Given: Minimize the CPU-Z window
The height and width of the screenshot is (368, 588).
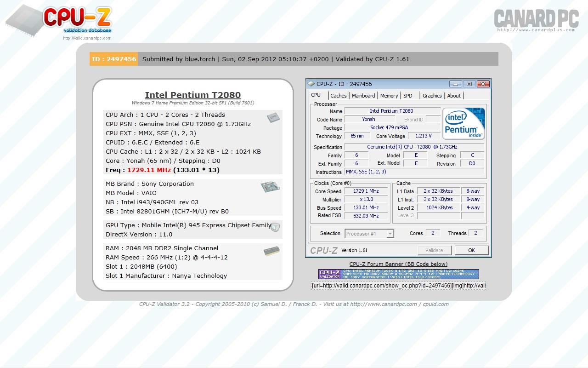Looking at the screenshot, I should [x=456, y=84].
